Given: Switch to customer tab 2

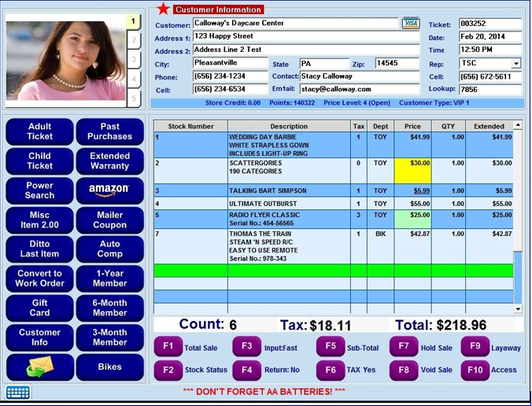Looking at the screenshot, I should (x=134, y=40).
